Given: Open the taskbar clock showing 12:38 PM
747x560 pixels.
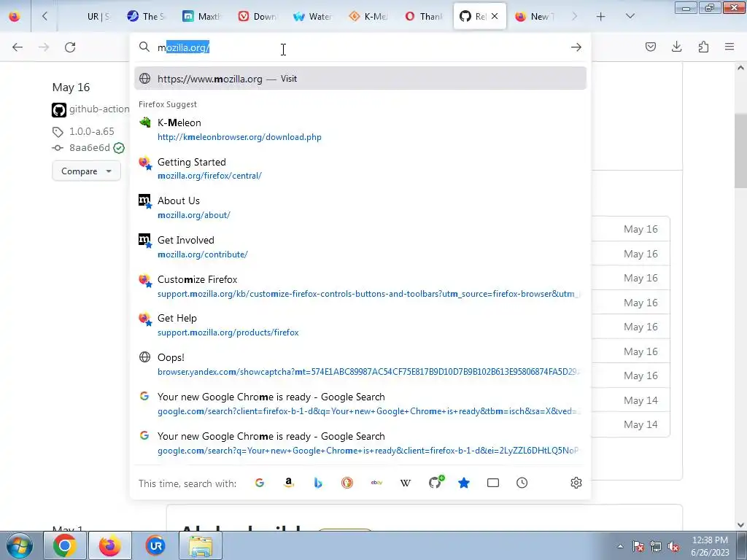Looking at the screenshot, I should (x=710, y=546).
